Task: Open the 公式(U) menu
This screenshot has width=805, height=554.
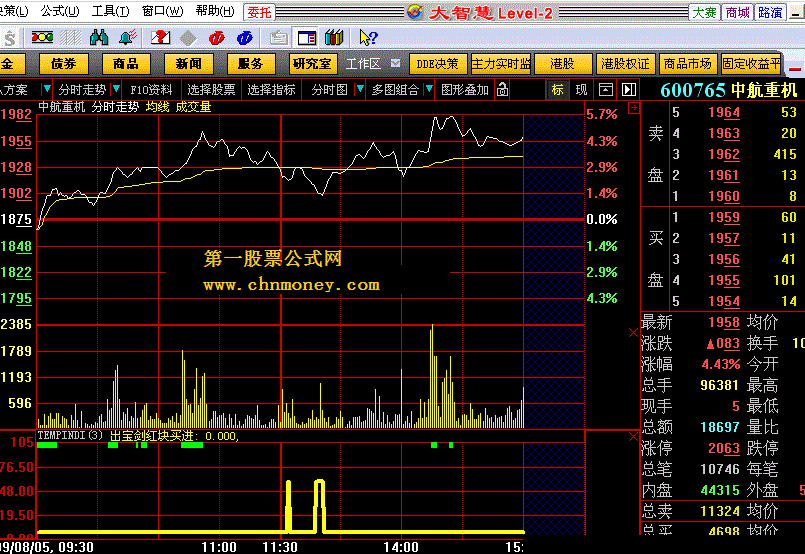Action: tap(60, 11)
